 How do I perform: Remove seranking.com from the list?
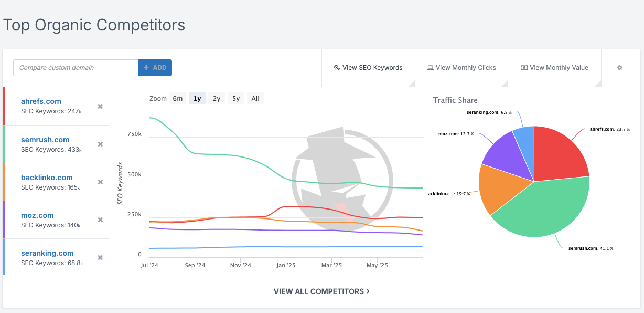click(100, 257)
